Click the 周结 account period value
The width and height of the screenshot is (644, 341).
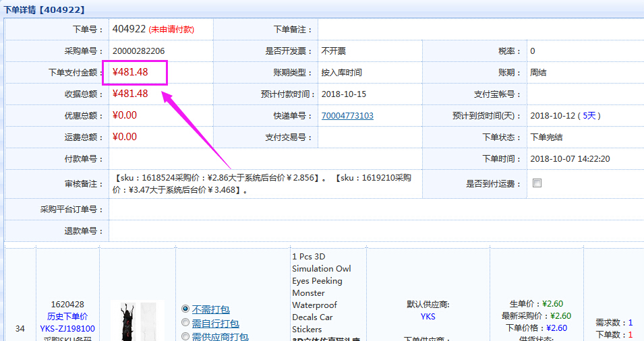click(538, 73)
